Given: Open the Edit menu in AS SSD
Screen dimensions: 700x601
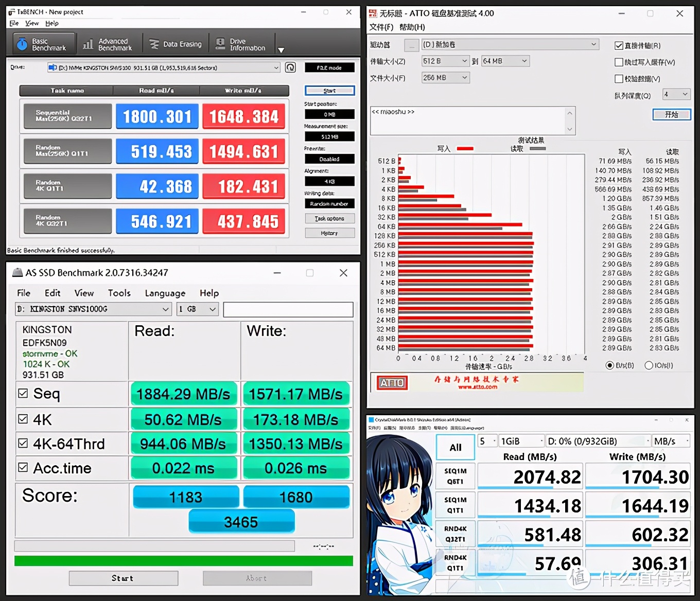Looking at the screenshot, I should [52, 293].
